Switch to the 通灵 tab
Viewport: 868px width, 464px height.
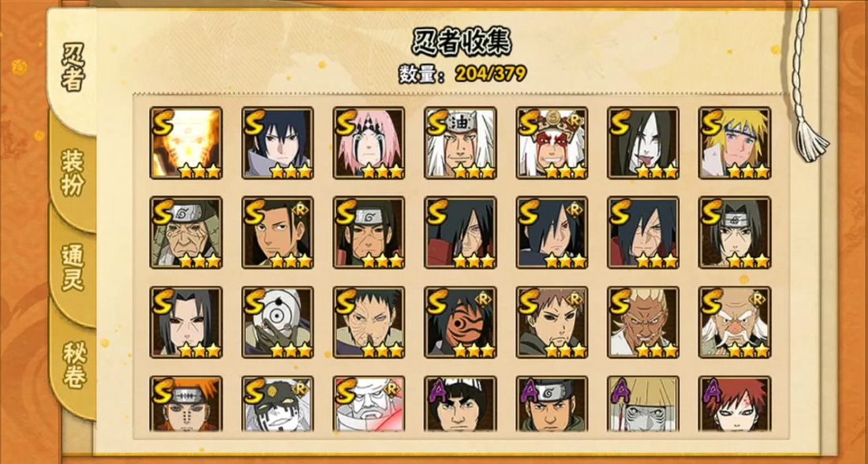pos(73,267)
